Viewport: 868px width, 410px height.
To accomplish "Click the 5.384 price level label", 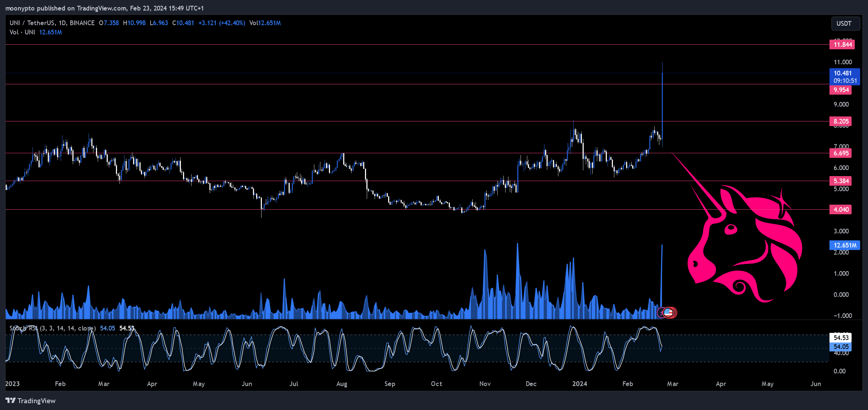I will [x=841, y=181].
